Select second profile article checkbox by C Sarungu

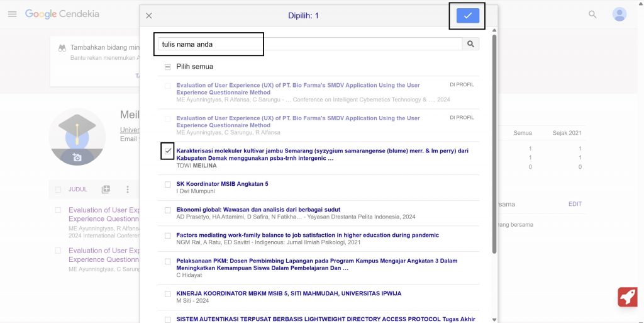[58, 251]
